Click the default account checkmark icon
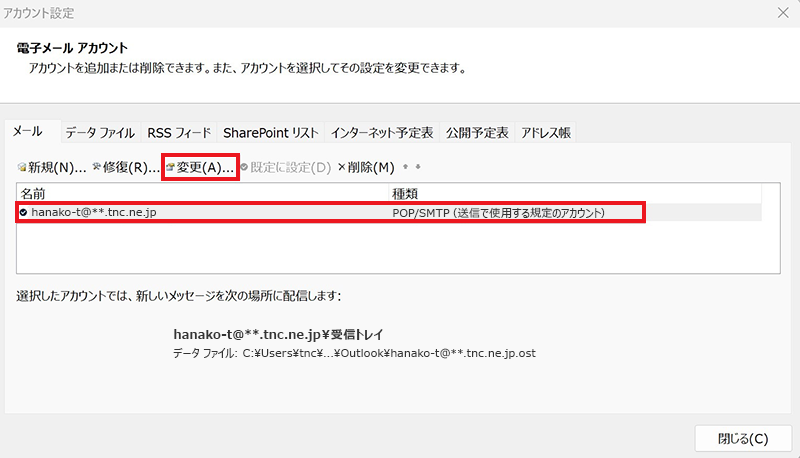Viewport: 800px width, 458px height. coord(23,213)
